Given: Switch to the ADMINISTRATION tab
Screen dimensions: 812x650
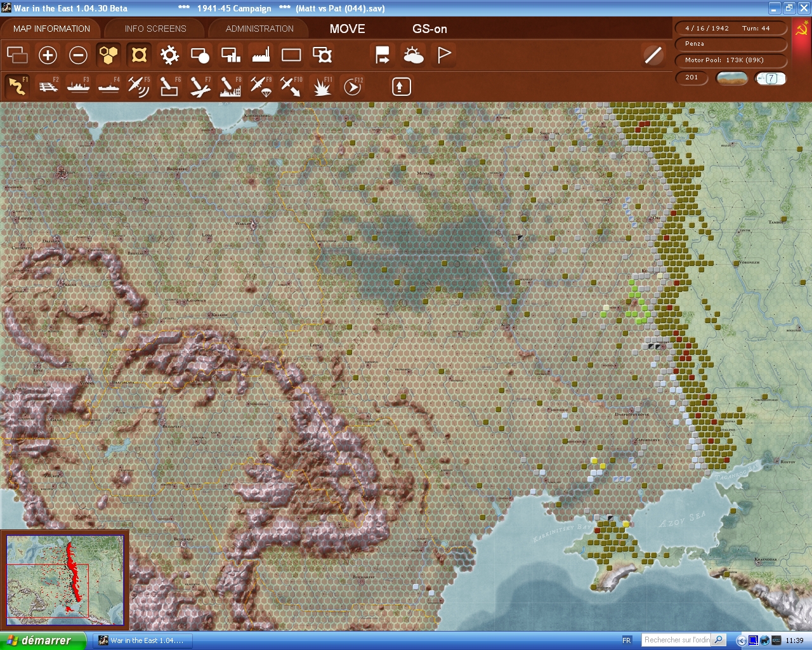Looking at the screenshot, I should click(259, 29).
